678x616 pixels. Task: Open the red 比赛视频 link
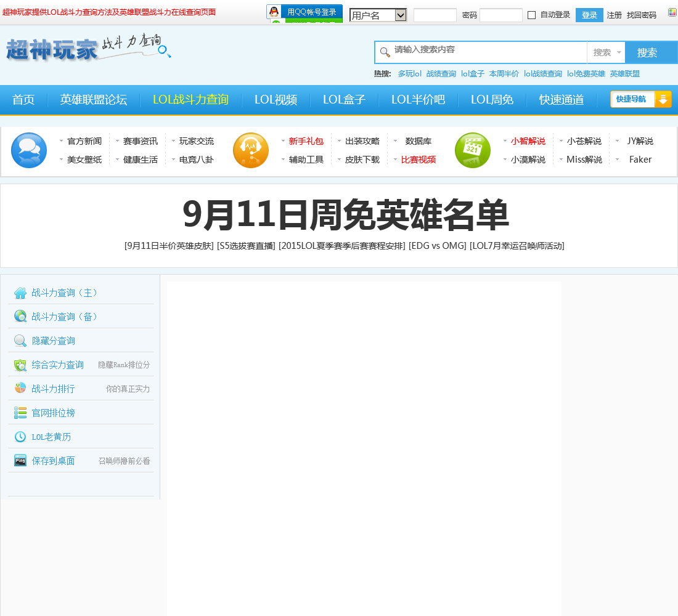(418, 160)
